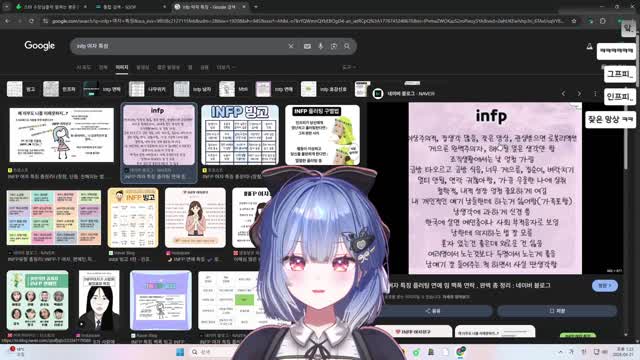Switch to the first browser tab with the green icon
640x360 pixels.
[x=51, y=7]
